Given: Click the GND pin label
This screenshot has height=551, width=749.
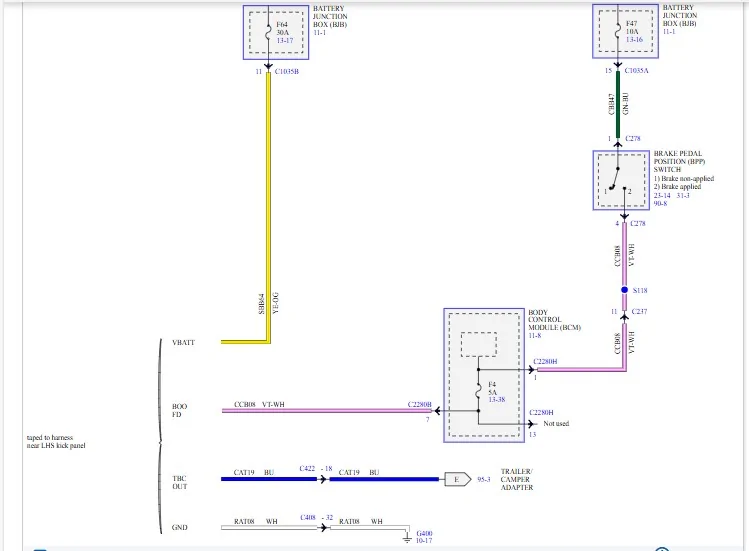Looking at the screenshot, I should [x=180, y=528].
